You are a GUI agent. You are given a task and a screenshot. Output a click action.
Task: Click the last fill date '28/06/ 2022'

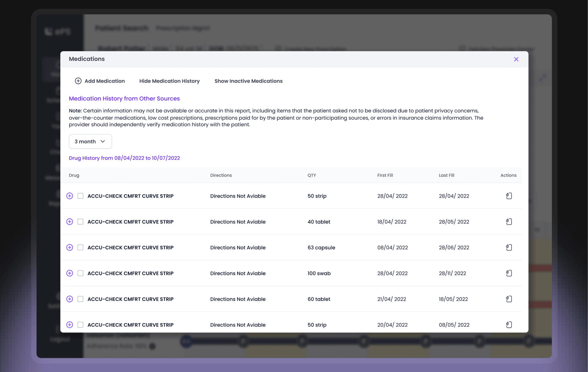454,247
